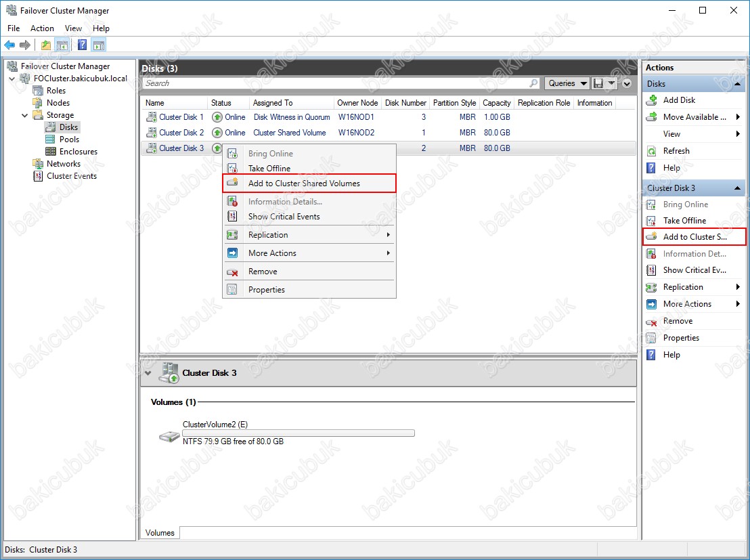This screenshot has height=560, width=750.
Task: Collapse the Disks section in Actions pane
Action: [738, 84]
